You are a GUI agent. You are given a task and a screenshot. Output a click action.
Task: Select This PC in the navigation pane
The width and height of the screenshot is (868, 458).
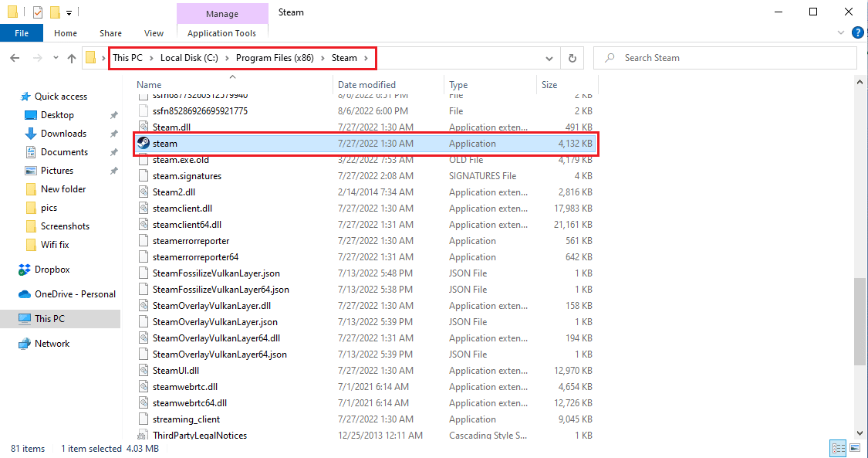pyautogui.click(x=49, y=318)
